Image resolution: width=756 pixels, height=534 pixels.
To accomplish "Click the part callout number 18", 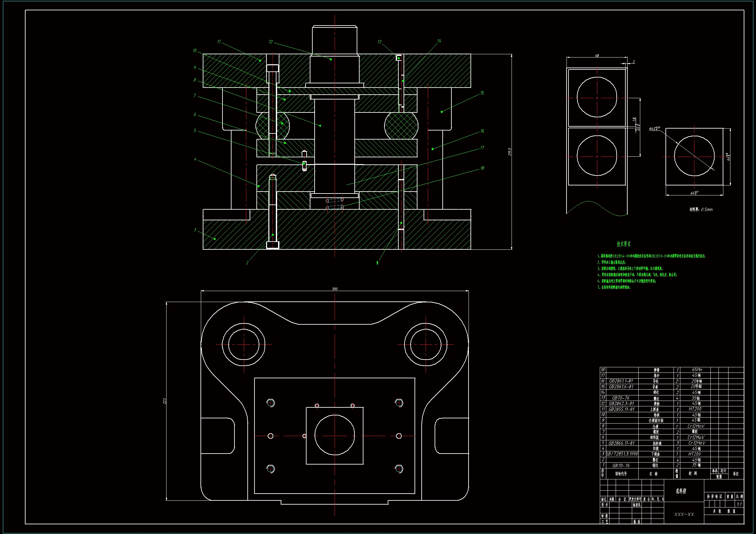I will (x=482, y=168).
